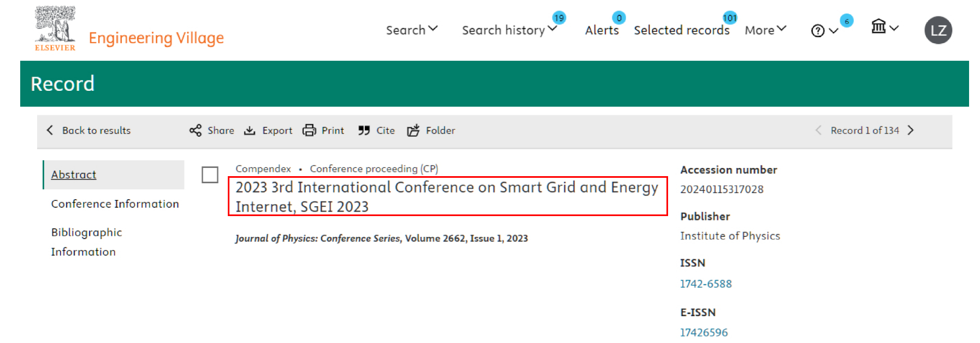Open Selected records
Screen dimensions: 980x343
coord(682,30)
